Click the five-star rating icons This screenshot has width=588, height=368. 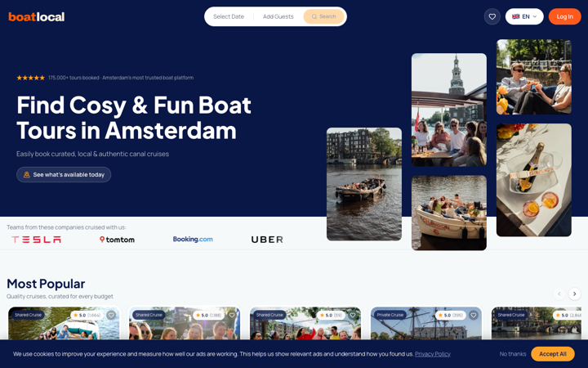coord(31,78)
